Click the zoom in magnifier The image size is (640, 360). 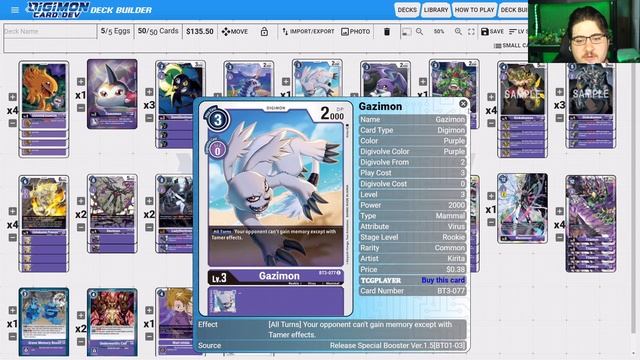(458, 31)
